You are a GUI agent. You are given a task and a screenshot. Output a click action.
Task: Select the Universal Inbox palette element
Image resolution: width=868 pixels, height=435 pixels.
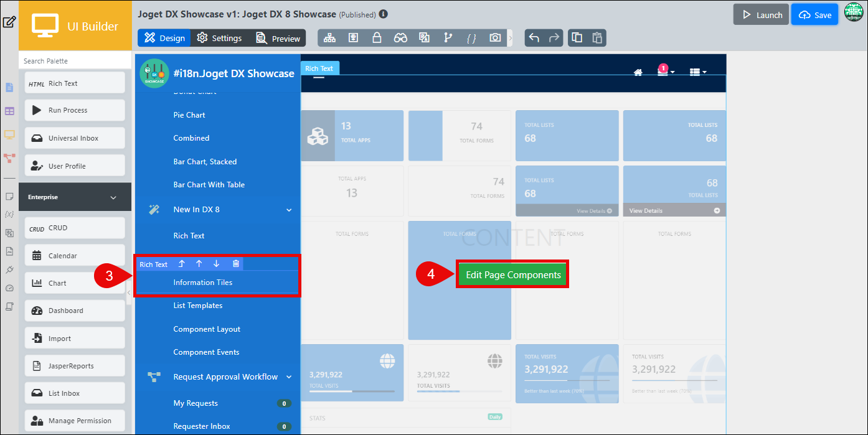tap(75, 138)
